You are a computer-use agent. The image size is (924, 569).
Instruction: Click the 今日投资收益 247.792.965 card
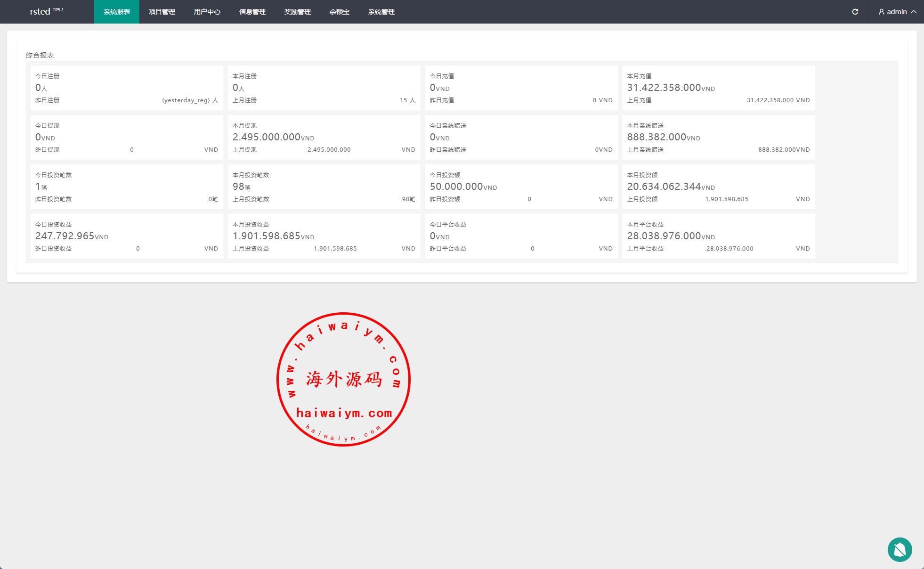pos(127,236)
